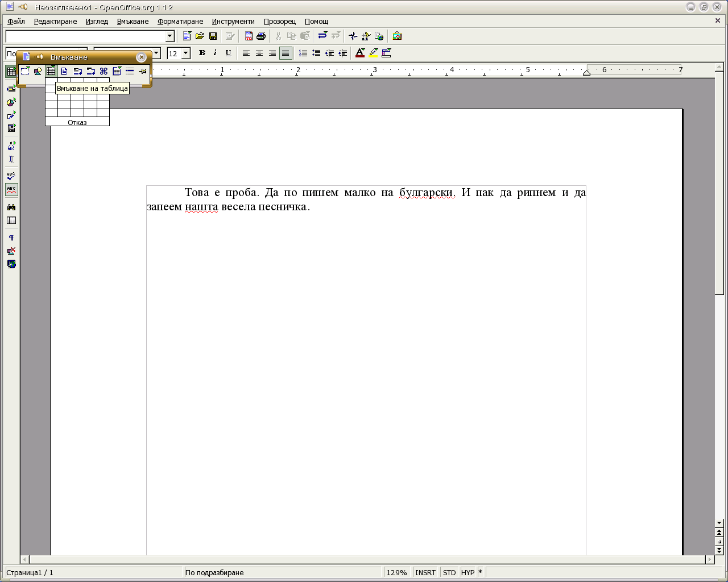Click the HYP field in the status bar

pos(468,572)
